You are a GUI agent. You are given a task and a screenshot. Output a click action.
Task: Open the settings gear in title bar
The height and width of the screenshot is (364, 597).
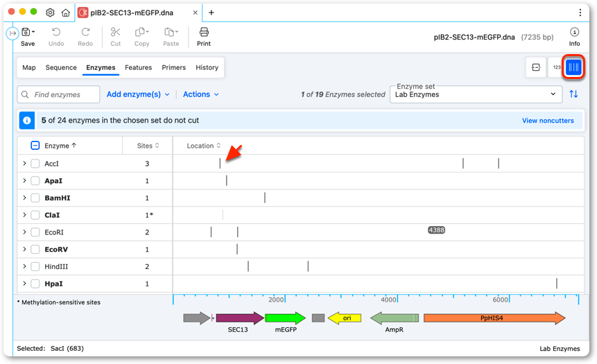[x=50, y=12]
